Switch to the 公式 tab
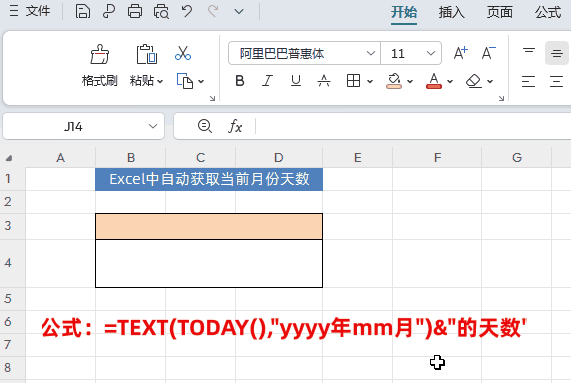The height and width of the screenshot is (383, 571). point(548,12)
